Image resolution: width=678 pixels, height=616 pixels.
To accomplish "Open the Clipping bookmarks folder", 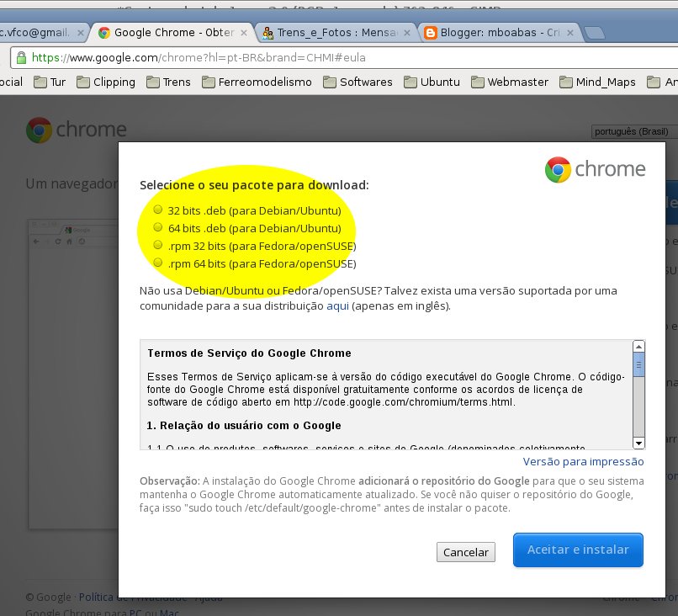I will [x=106, y=82].
